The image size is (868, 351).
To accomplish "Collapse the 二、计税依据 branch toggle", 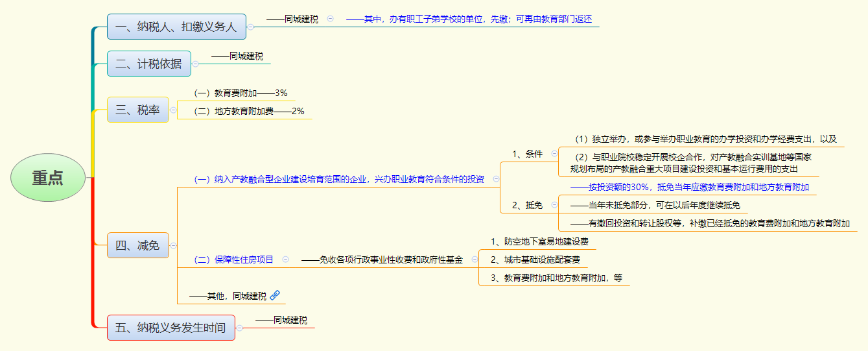I will [195, 64].
